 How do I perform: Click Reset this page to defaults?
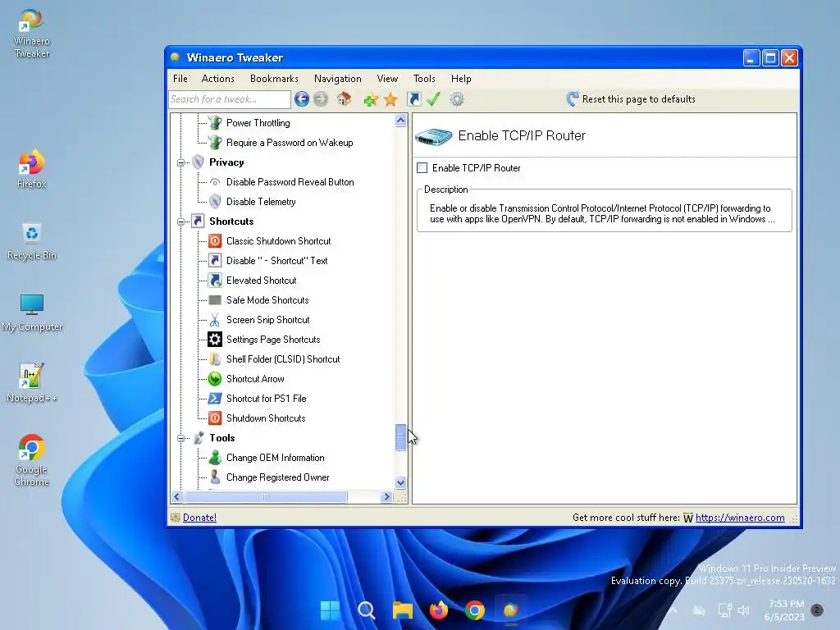[x=638, y=99]
